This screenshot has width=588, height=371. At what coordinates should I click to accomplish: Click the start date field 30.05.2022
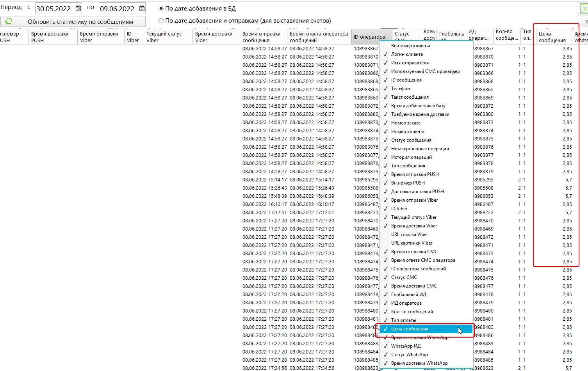(x=54, y=9)
